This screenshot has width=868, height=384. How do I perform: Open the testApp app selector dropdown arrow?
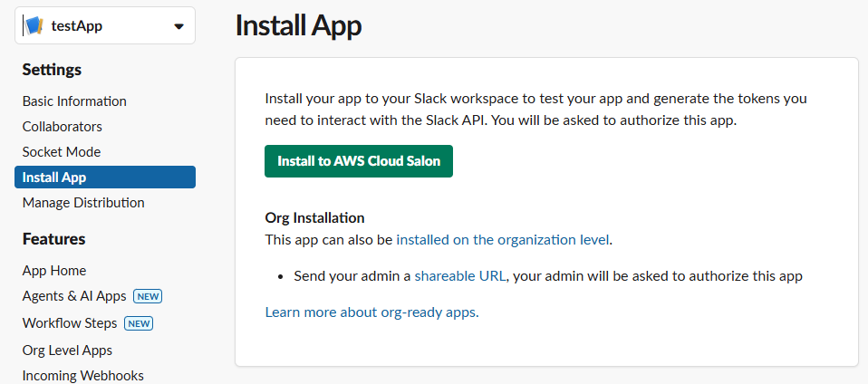pyautogui.click(x=178, y=26)
